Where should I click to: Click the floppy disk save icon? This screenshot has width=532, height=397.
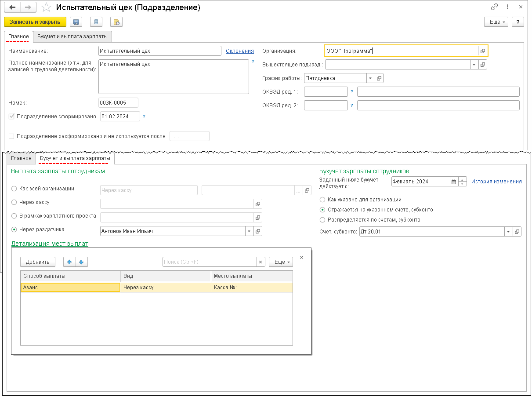(x=76, y=22)
